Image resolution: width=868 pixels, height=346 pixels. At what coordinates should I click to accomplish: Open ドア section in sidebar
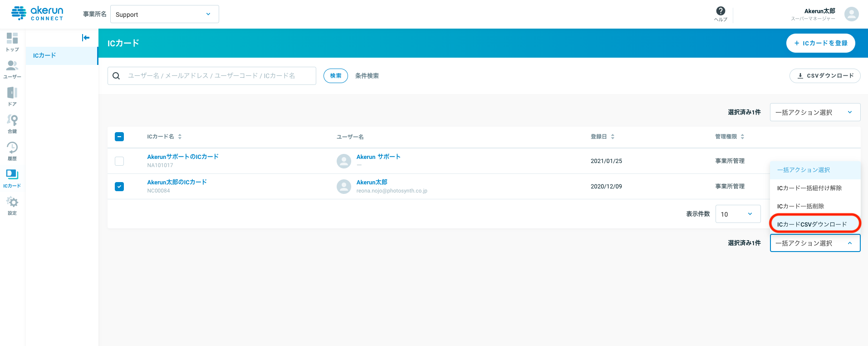click(x=12, y=97)
